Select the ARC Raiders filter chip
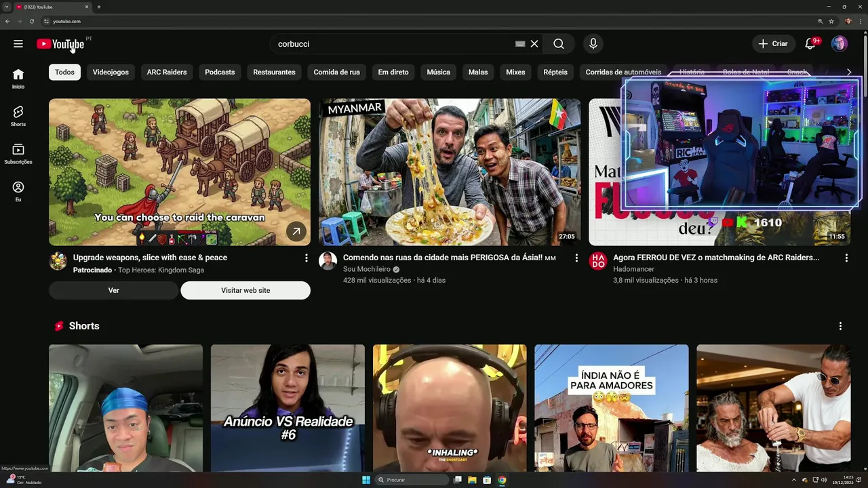This screenshot has width=868, height=488. tap(167, 72)
